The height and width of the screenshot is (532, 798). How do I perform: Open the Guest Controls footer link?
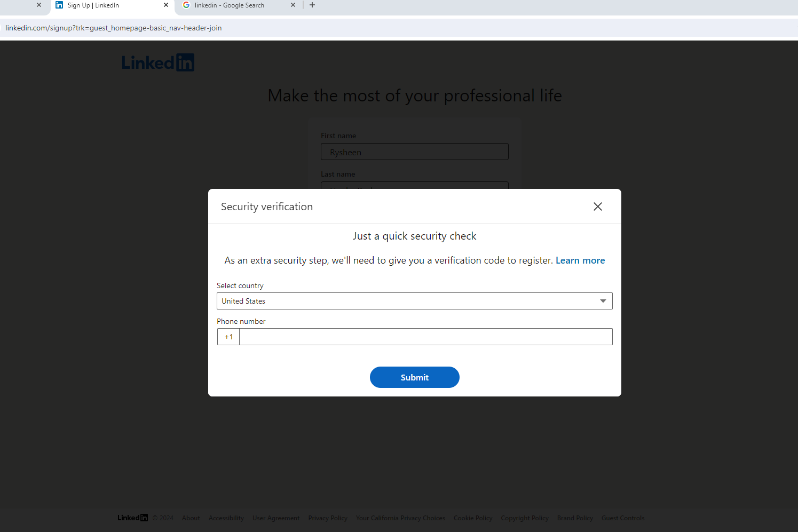coord(623,518)
